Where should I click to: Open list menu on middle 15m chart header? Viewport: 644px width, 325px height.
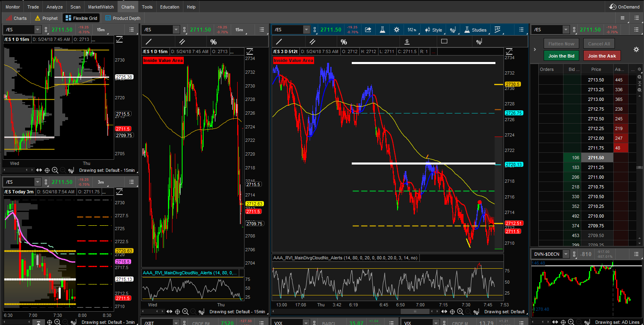pos(262,30)
